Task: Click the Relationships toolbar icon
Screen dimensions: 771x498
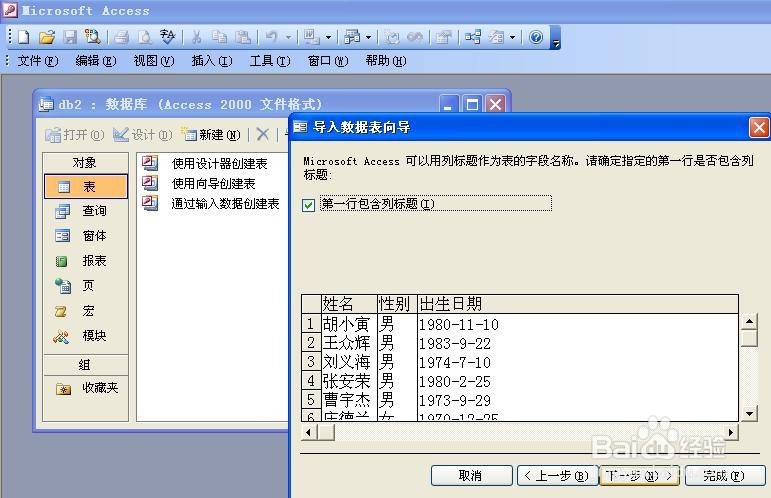Action: 473,37
